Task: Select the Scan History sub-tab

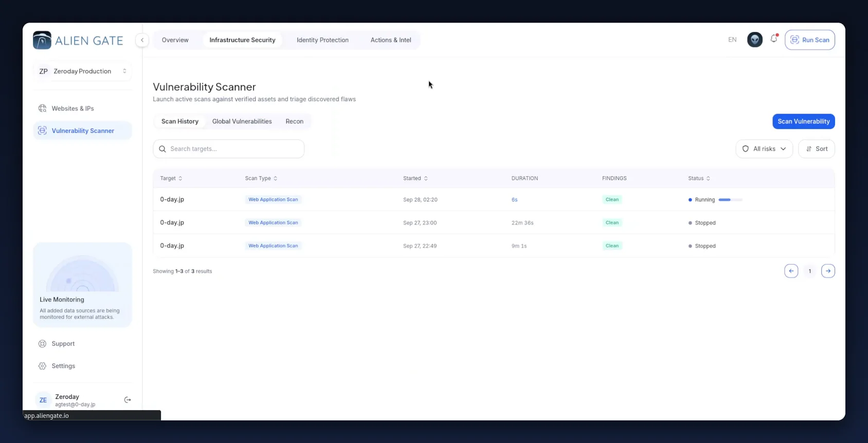Action: tap(180, 121)
